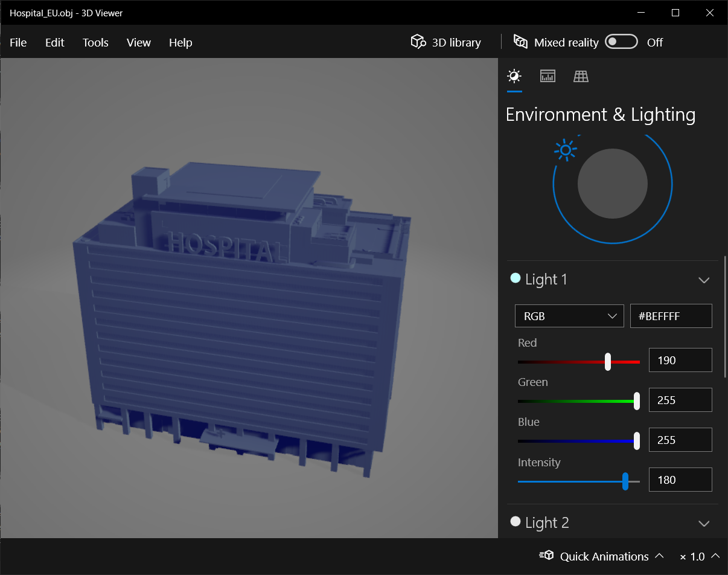Open the Help menu
Viewport: 728px width, 575px height.
[180, 42]
